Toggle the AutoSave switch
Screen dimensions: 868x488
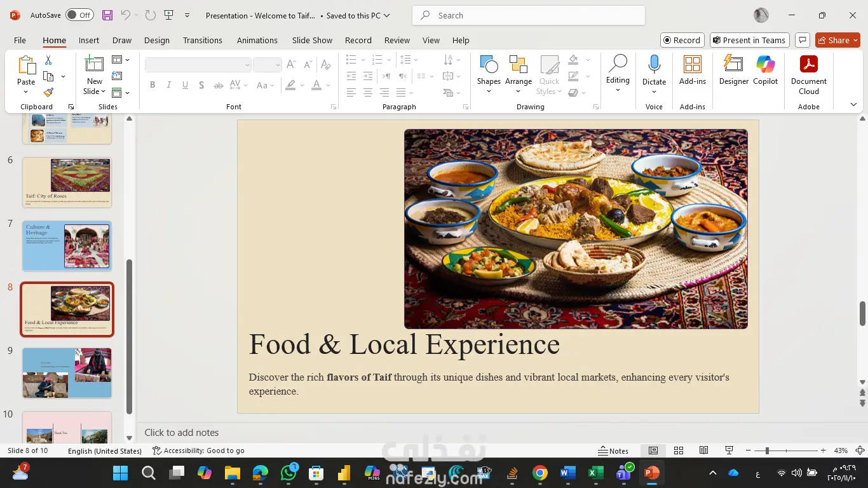click(x=79, y=15)
